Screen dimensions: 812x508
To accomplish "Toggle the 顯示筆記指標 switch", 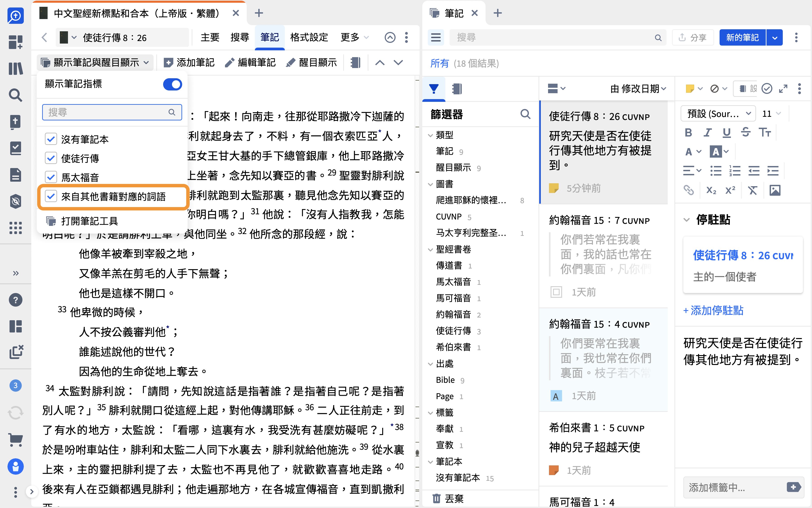I will point(172,84).
